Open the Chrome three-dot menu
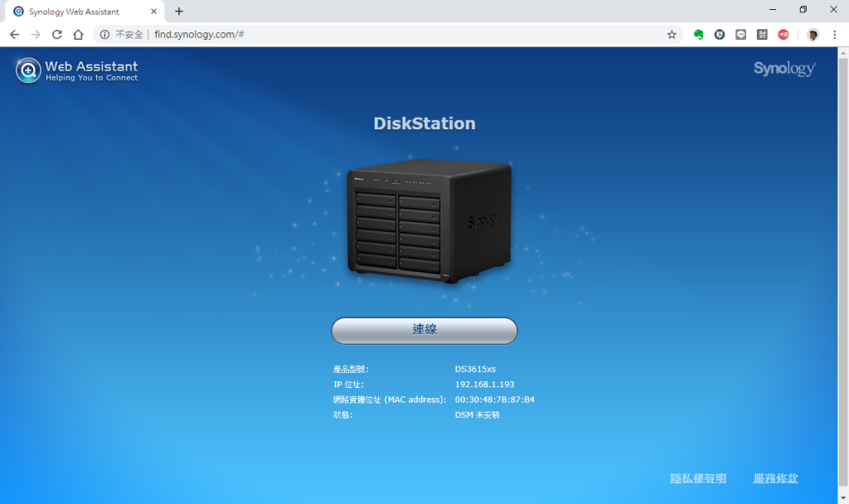The width and height of the screenshot is (849, 504). point(834,35)
